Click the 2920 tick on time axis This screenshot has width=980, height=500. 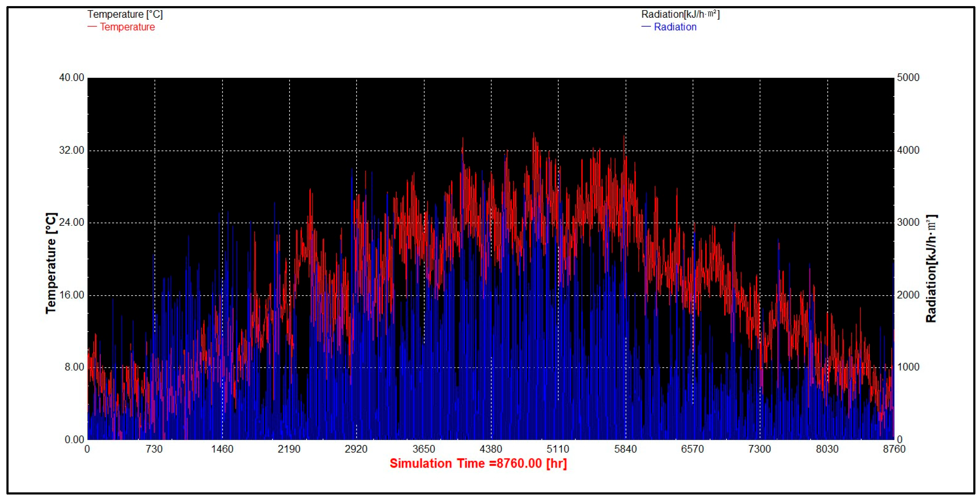(x=356, y=449)
